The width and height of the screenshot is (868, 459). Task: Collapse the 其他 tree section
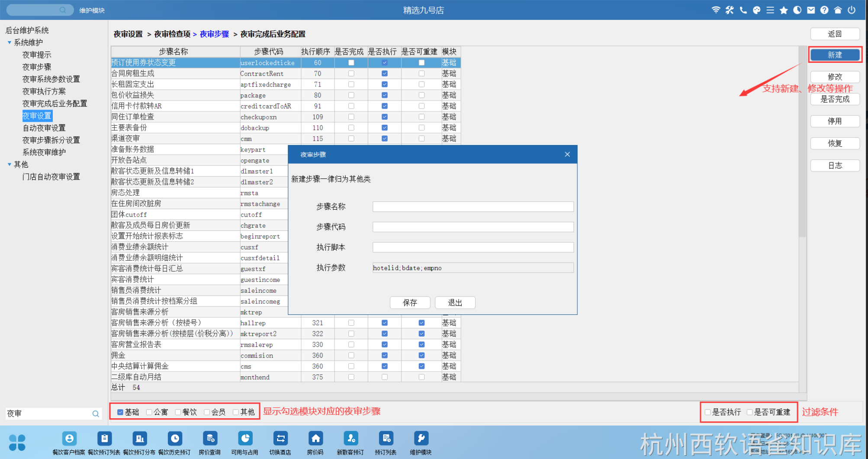(x=10, y=165)
